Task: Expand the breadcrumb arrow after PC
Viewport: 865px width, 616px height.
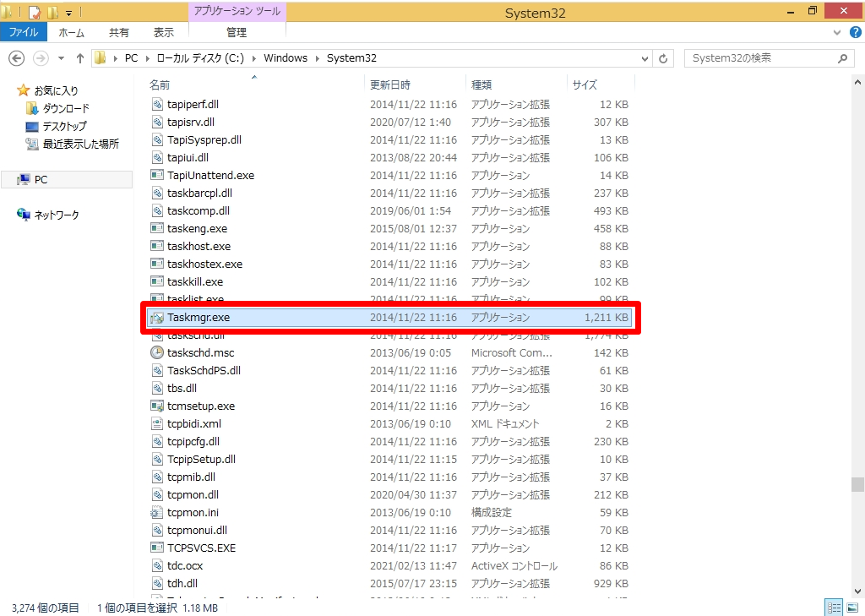Action: pyautogui.click(x=147, y=58)
